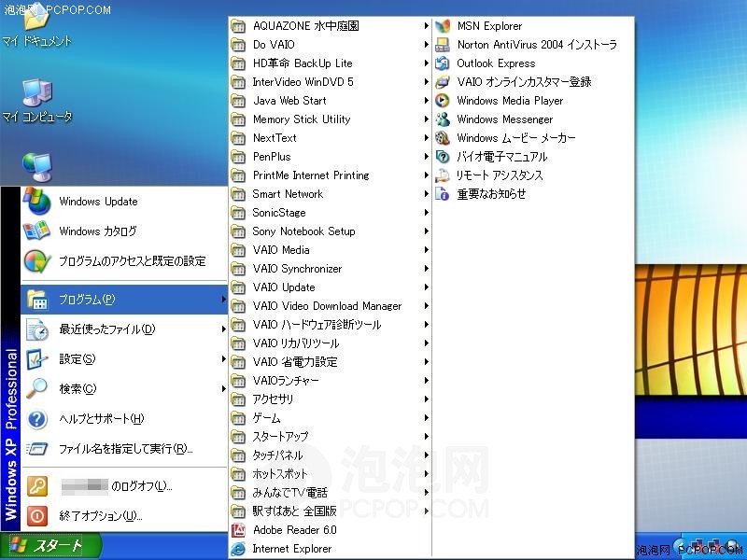
Task: Expand 設定(S) submenu arrow
Action: pos(223,358)
